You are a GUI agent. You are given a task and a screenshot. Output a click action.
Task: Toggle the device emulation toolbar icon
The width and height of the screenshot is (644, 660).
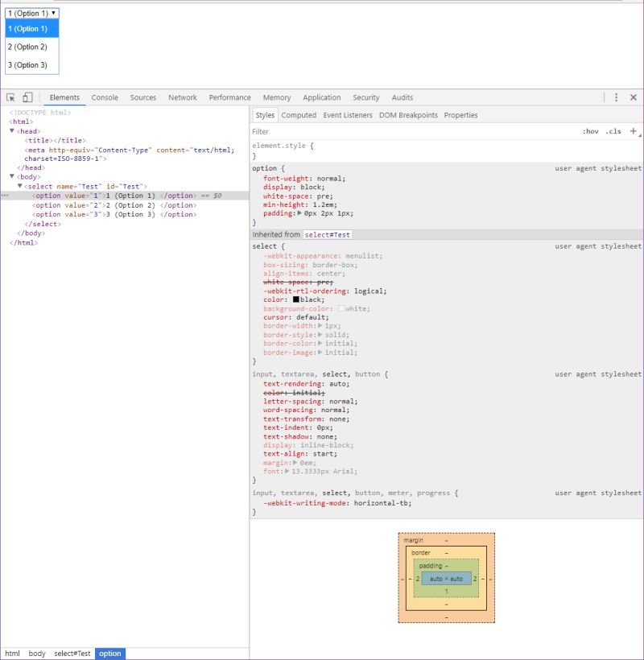pos(27,97)
